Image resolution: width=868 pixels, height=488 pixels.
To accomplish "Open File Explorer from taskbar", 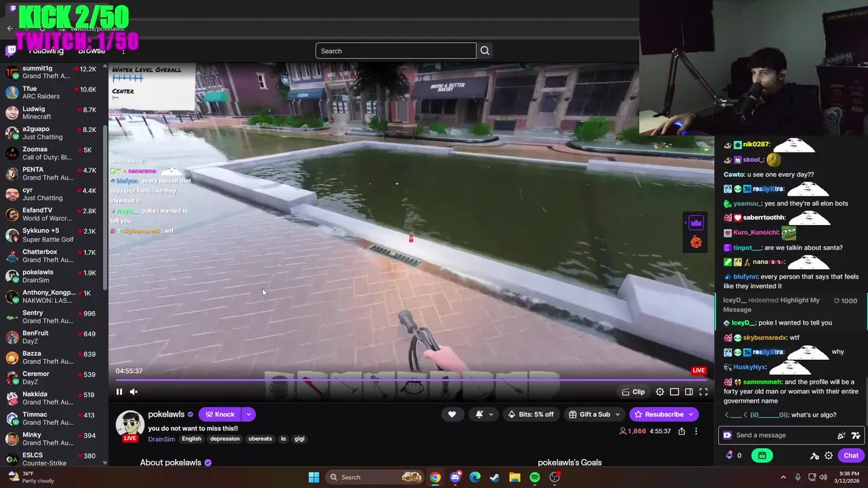I will point(515,477).
